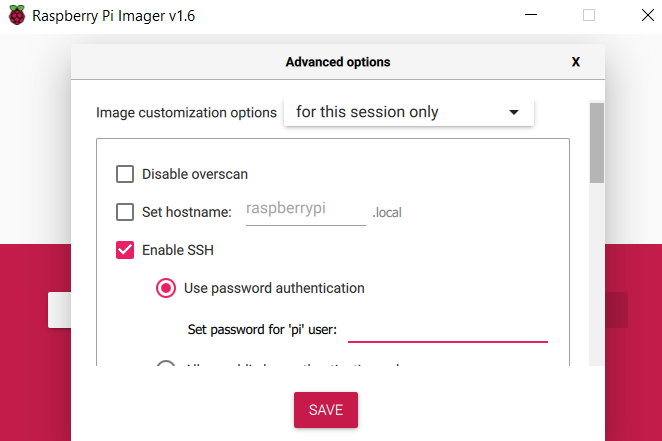
Task: Tick the Set hostname checkbox
Action: (125, 212)
